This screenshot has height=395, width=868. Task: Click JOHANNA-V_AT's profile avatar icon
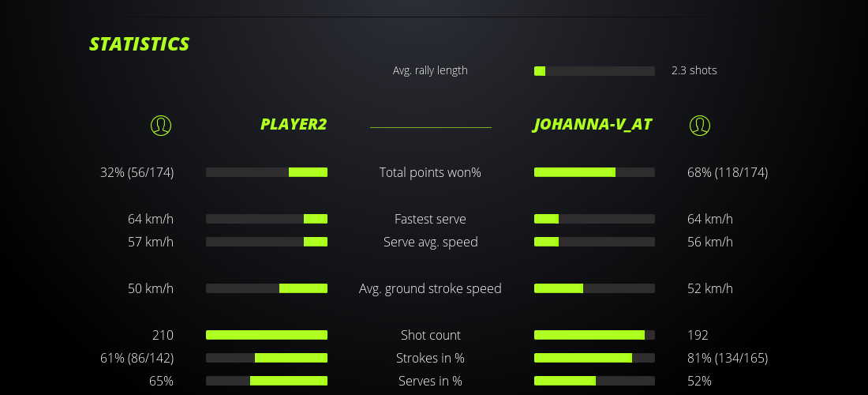click(699, 125)
